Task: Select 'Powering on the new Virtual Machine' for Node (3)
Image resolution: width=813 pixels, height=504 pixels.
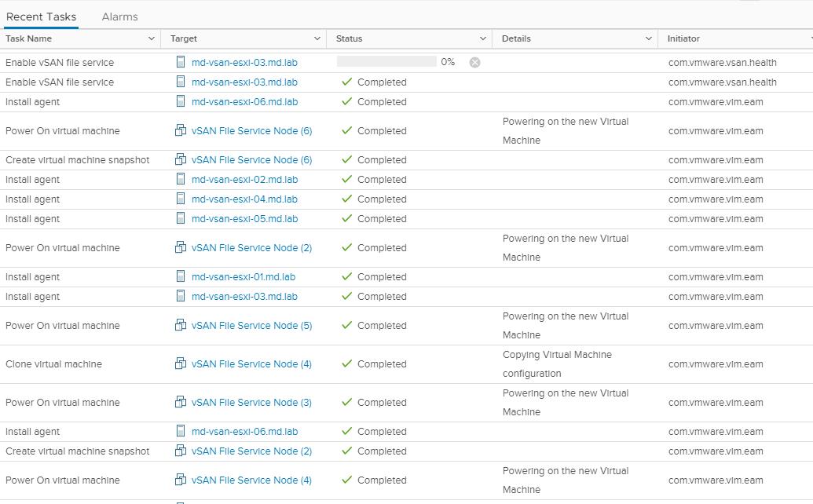Action: pyautogui.click(x=565, y=403)
